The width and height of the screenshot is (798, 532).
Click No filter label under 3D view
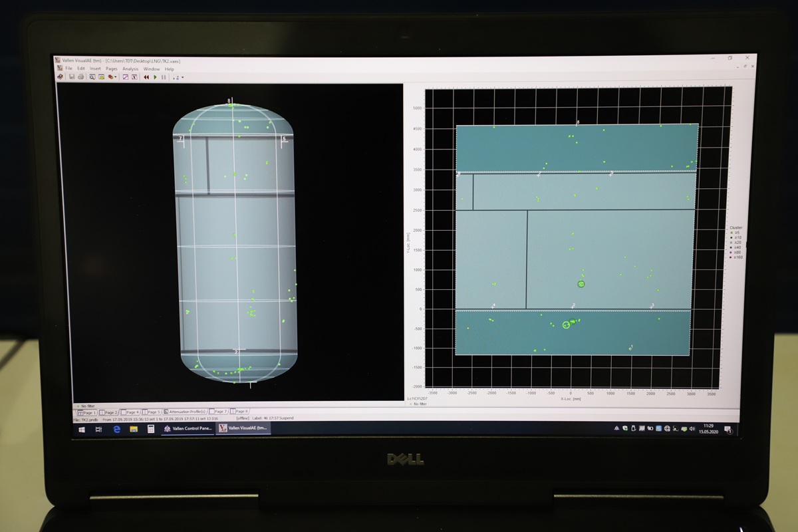[89, 406]
